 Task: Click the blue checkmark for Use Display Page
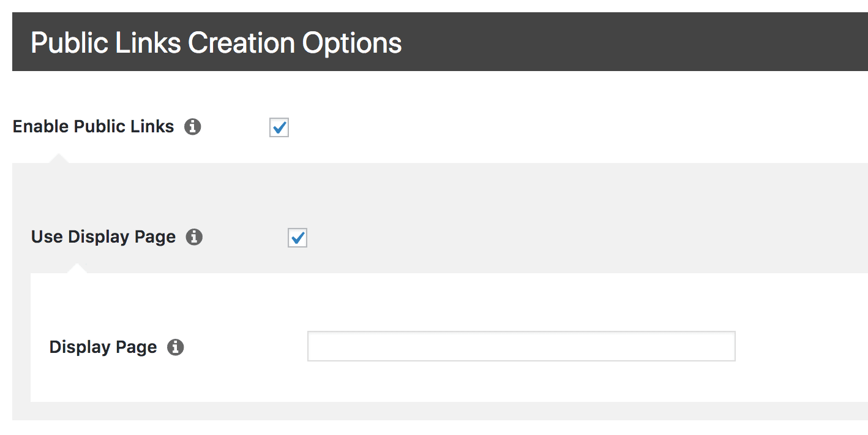(298, 238)
